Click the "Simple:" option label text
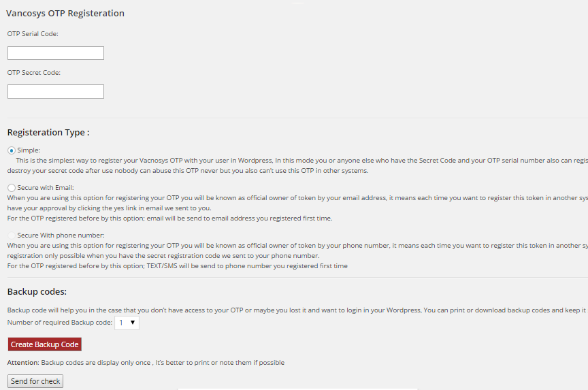 coord(29,150)
